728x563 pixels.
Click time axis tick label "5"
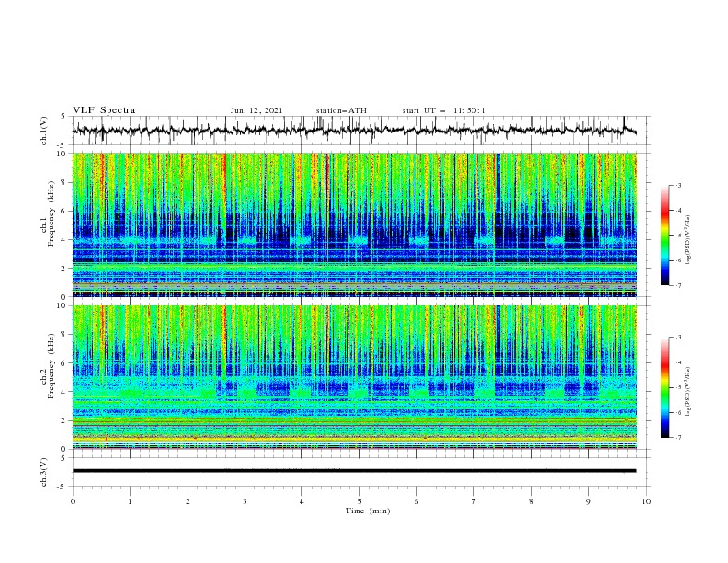pos(359,501)
